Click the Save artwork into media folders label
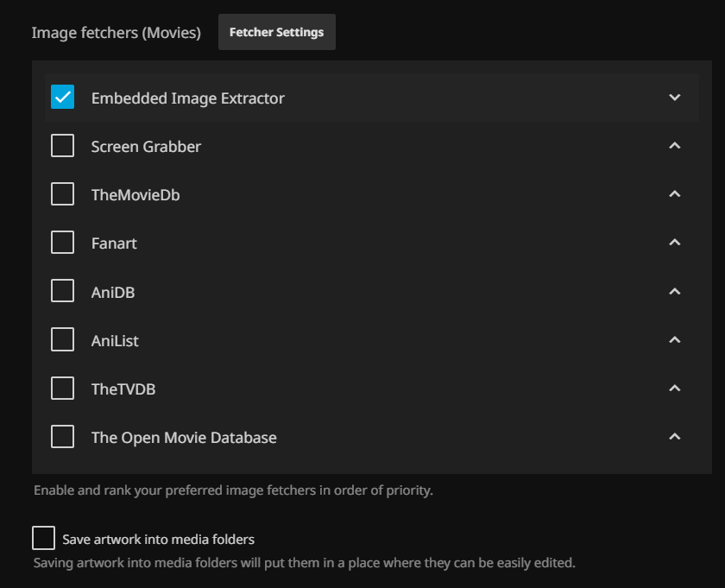This screenshot has height=588, width=725. point(158,540)
